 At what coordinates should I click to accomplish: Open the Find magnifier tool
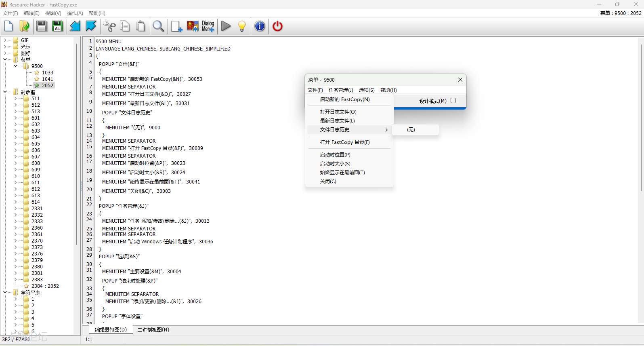(158, 26)
